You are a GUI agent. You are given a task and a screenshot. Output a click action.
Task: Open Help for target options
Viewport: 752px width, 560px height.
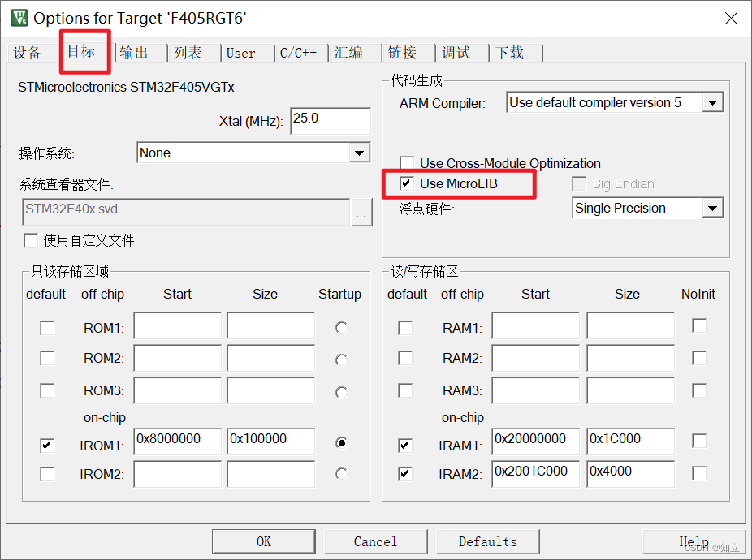pyautogui.click(x=694, y=542)
